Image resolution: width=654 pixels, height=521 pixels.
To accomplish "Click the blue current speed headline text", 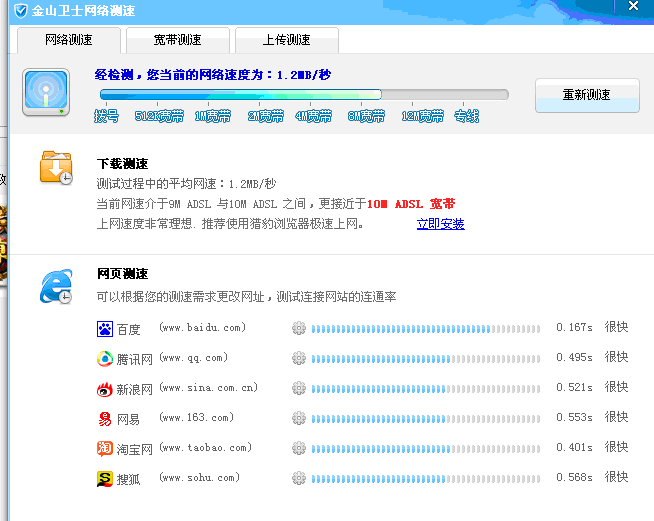I will 213,75.
